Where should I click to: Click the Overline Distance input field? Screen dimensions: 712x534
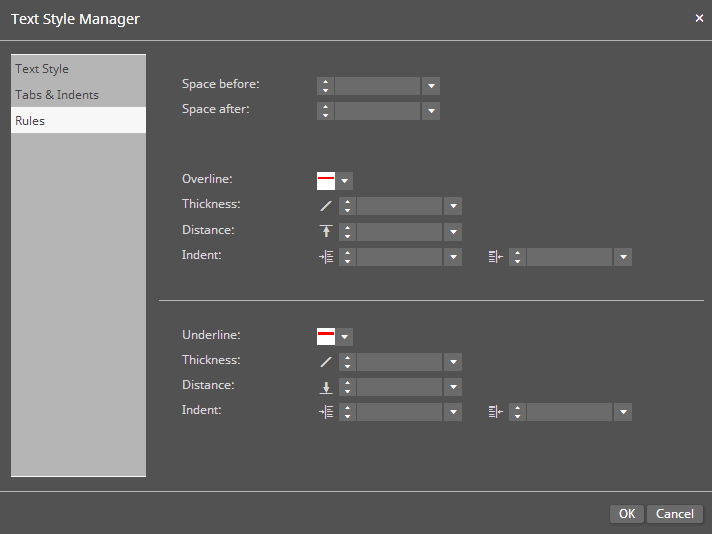coord(399,232)
